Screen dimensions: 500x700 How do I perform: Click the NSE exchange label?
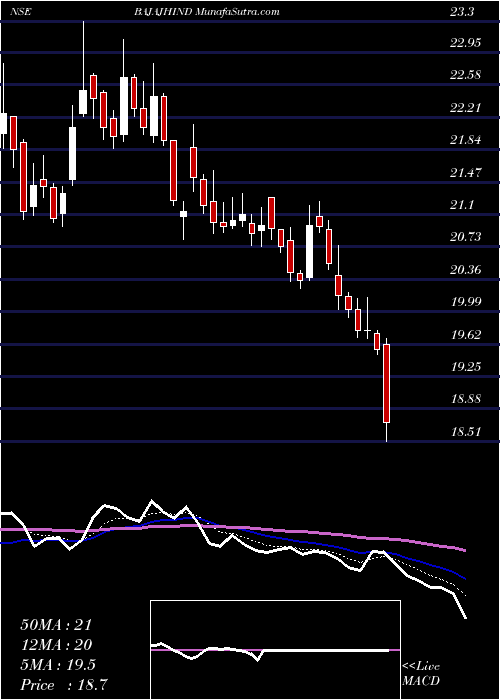click(x=22, y=12)
